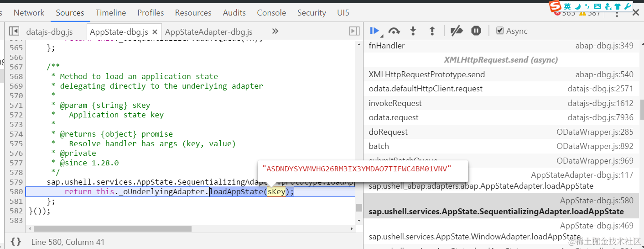Image resolution: width=644 pixels, height=249 pixels.
Task: Select the datajs-dbg.js file tab
Action: click(49, 32)
